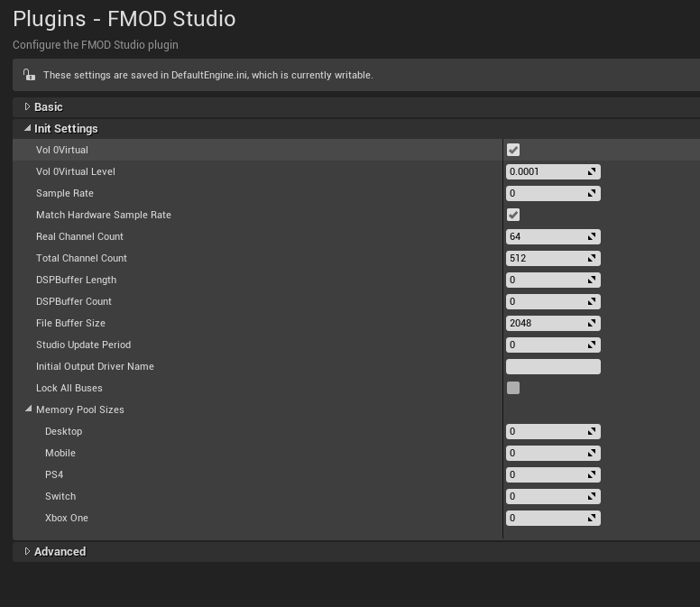Click the spin arrow icon in DSPBuffer Length

[x=592, y=280]
